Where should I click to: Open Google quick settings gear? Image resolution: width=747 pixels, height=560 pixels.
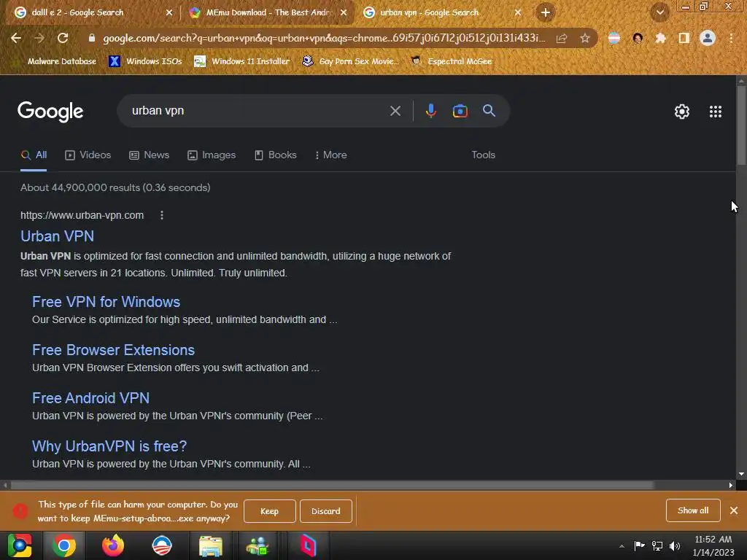coord(682,112)
